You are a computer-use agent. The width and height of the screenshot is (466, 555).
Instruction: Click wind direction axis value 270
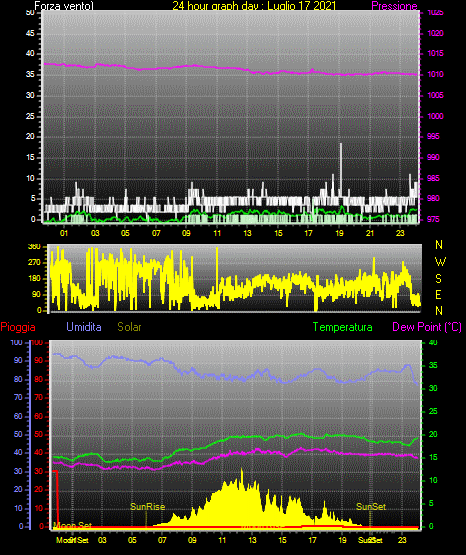34,263
